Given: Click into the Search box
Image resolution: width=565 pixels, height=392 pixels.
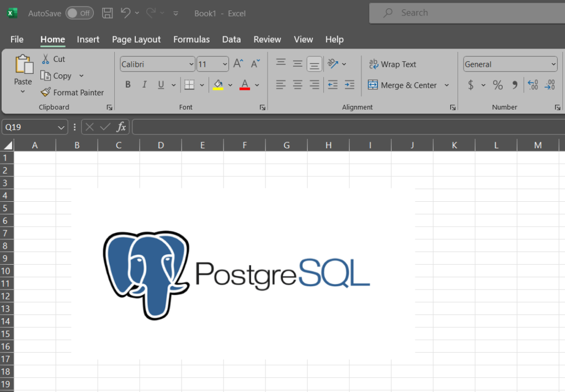Looking at the screenshot, I should [x=467, y=13].
